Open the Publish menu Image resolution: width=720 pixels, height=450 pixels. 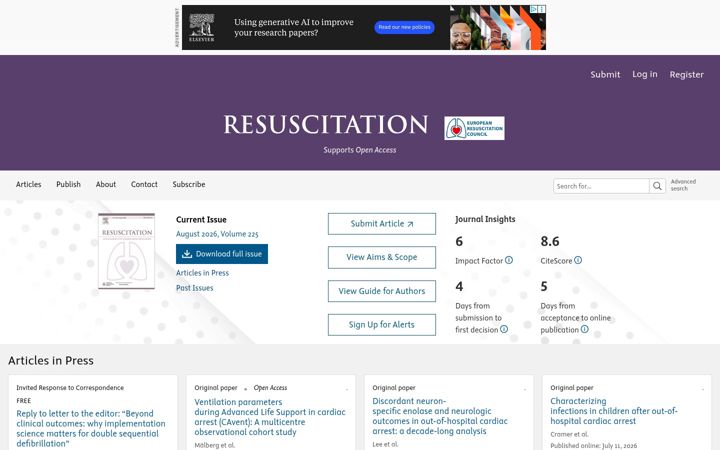(68, 184)
